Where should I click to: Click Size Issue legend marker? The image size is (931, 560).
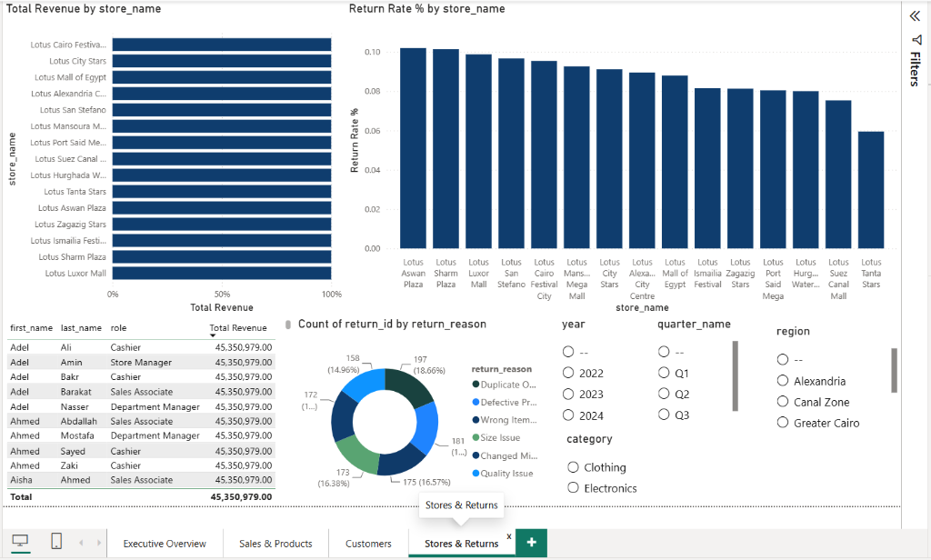(476, 437)
